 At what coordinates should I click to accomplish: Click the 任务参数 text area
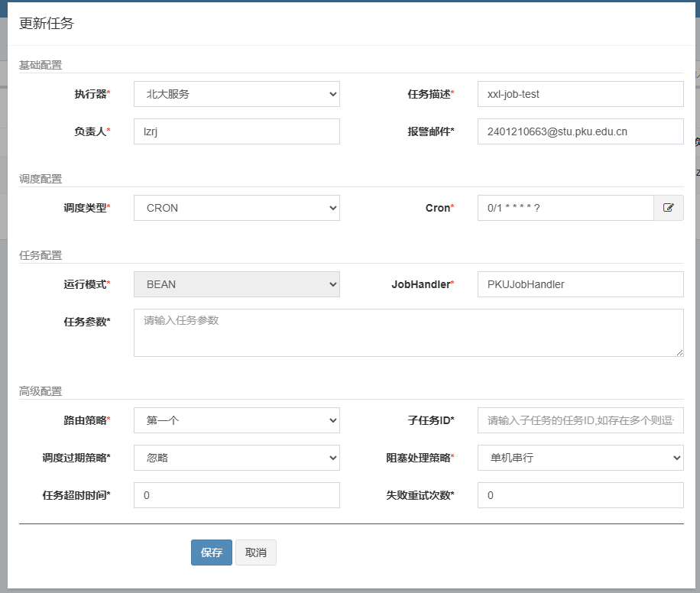(408, 332)
